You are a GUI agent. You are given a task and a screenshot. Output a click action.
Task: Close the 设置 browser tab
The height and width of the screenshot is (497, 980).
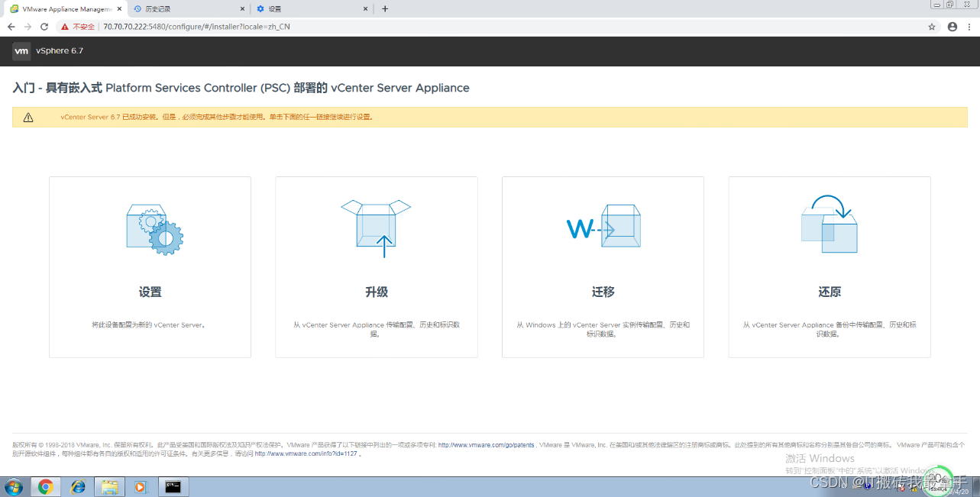click(366, 9)
